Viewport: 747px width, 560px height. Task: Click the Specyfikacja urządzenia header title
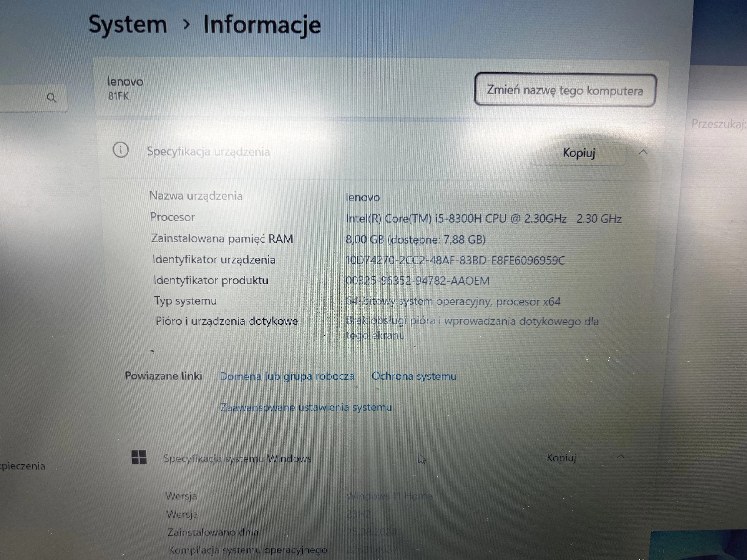pos(208,151)
